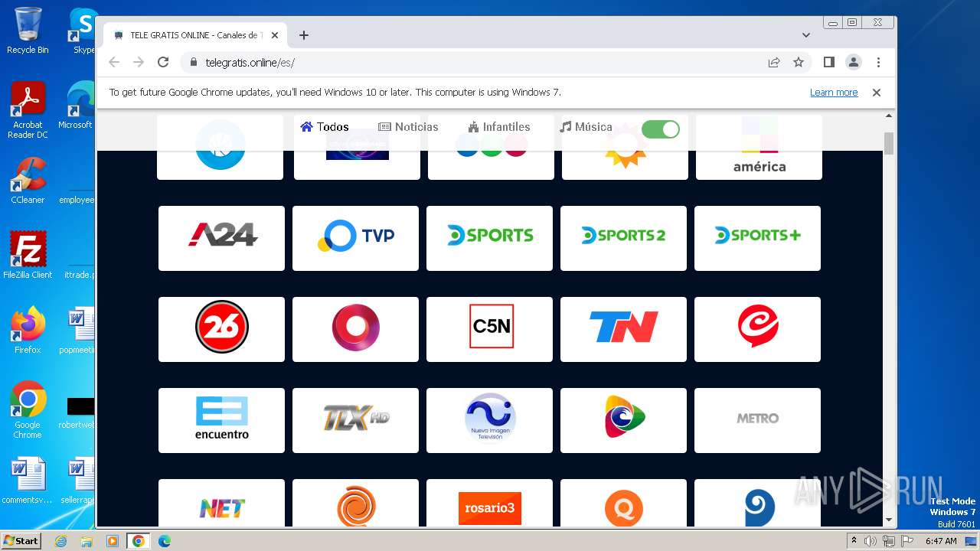980x551 pixels.
Task: Open the NET channel tile
Action: pos(221,503)
